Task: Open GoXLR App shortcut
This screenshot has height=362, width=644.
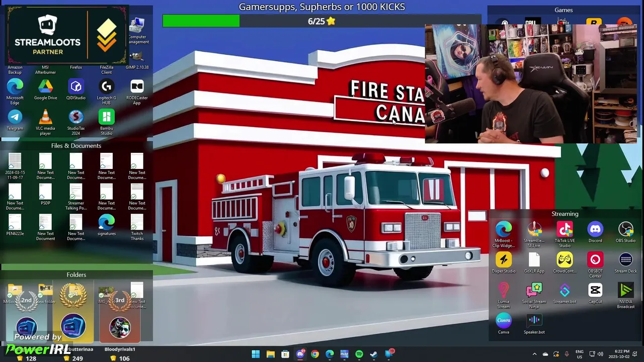Action: point(534,263)
